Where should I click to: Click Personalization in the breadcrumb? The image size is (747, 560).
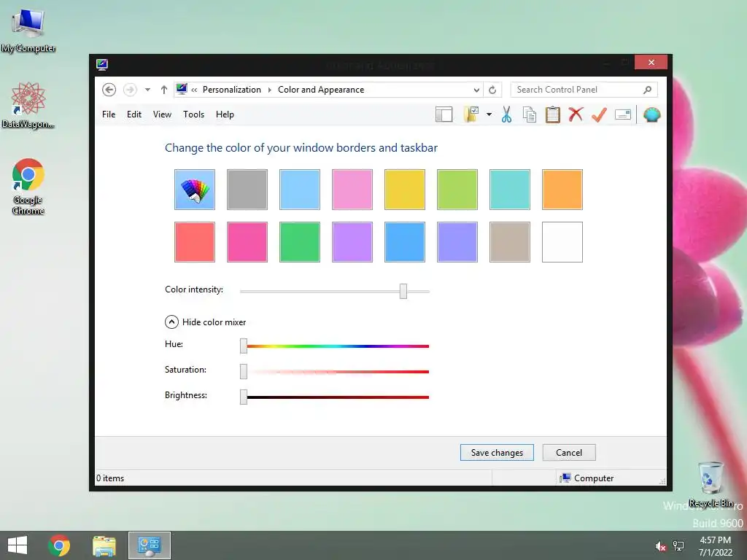tap(232, 90)
